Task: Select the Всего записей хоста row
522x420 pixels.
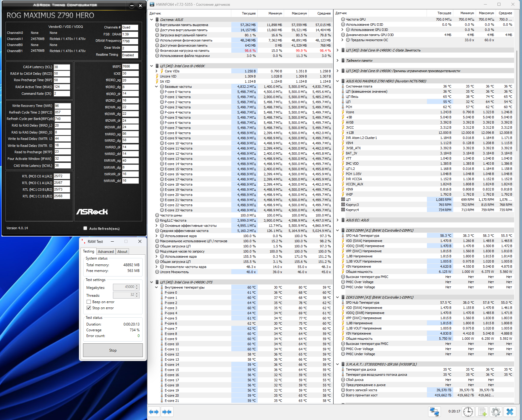Action: point(427,390)
